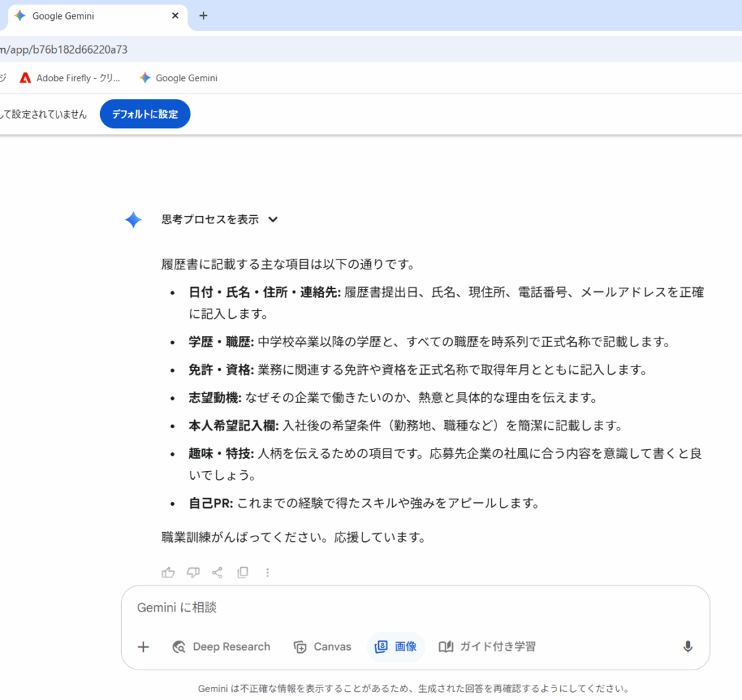Toggle the Deep Research option
Viewport: 742px width, 700px height.
(221, 647)
